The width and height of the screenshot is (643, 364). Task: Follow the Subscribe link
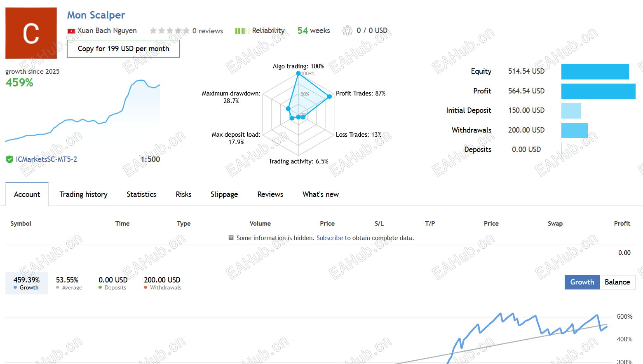click(329, 238)
